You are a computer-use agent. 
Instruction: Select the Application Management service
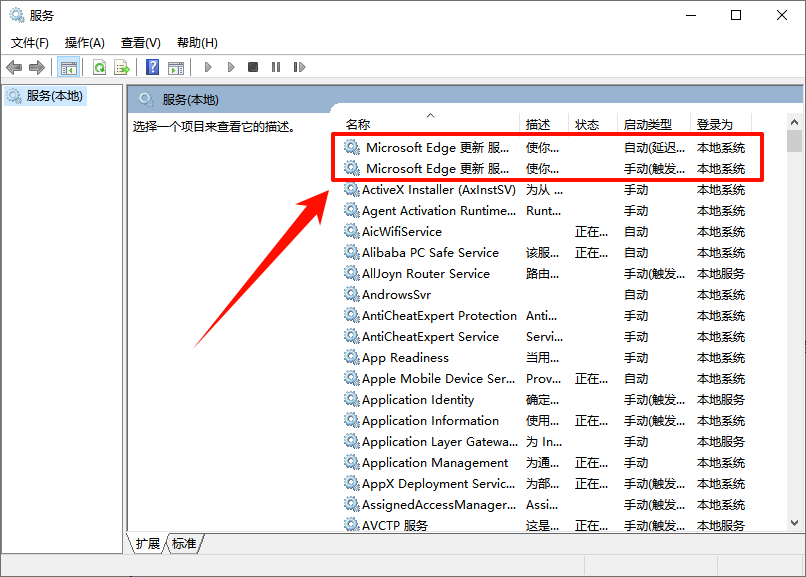[x=547, y=463]
